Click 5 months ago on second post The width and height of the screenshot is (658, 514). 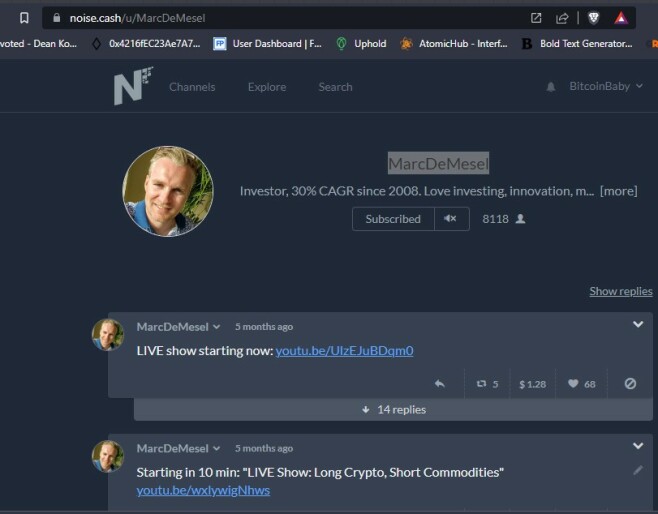264,448
